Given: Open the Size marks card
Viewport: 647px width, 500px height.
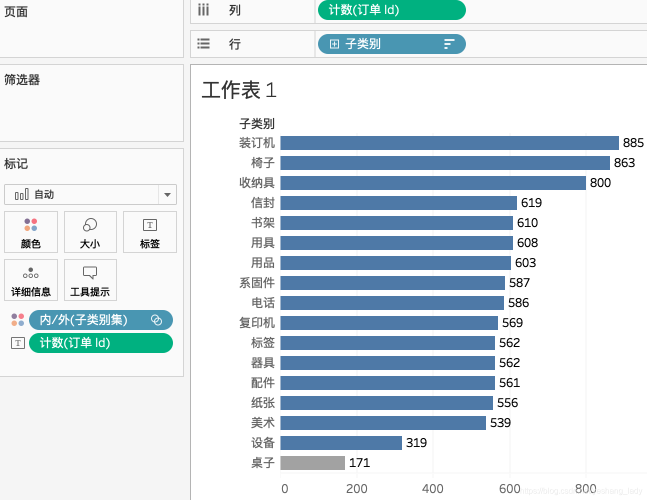Looking at the screenshot, I should point(90,232).
